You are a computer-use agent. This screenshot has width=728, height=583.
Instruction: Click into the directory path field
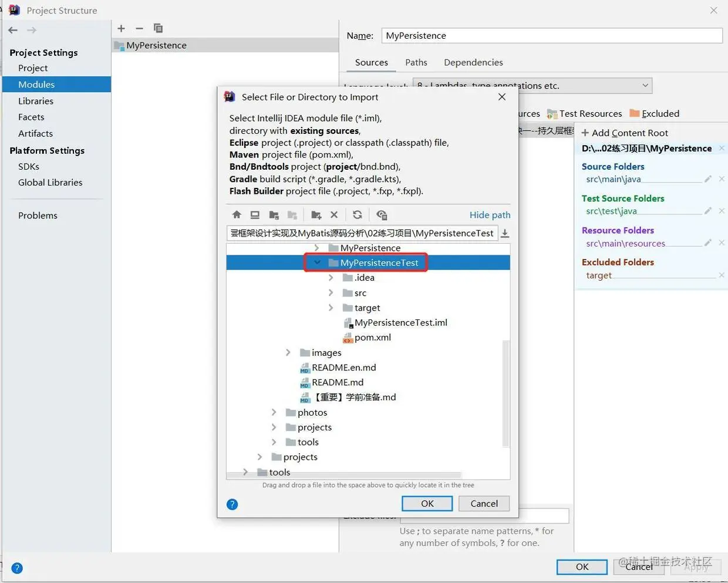[362, 233]
